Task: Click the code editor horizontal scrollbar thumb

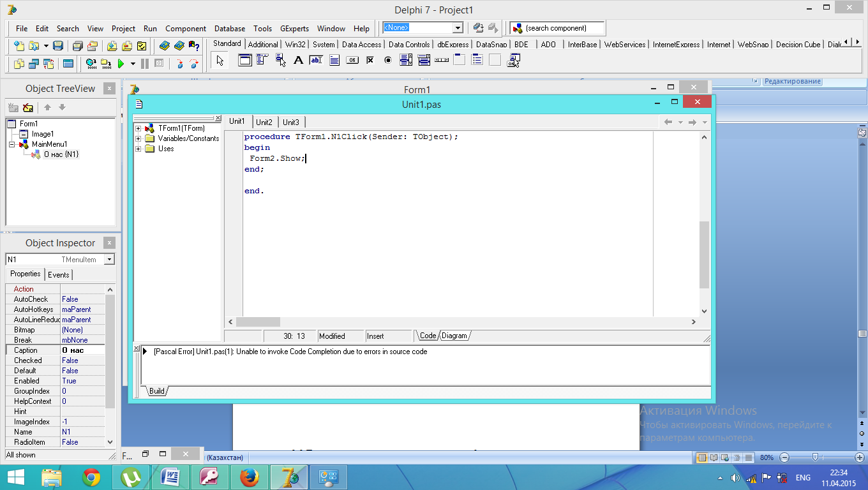Action: [x=258, y=322]
